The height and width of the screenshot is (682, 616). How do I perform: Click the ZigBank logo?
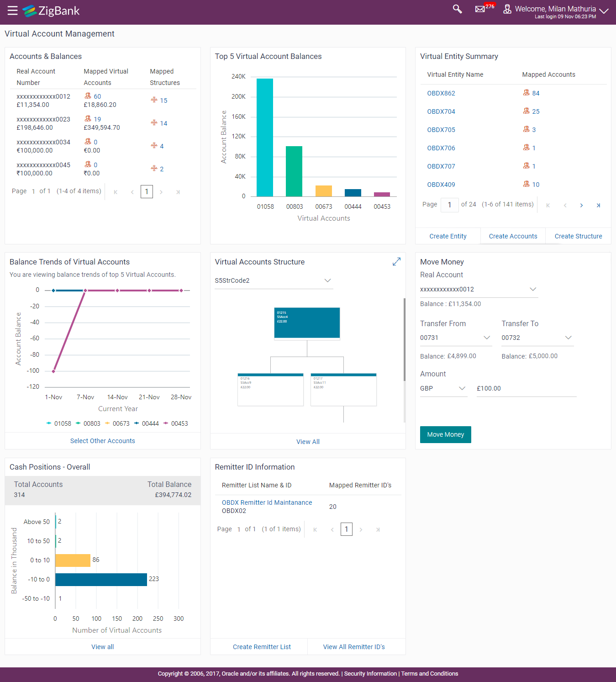[51, 11]
